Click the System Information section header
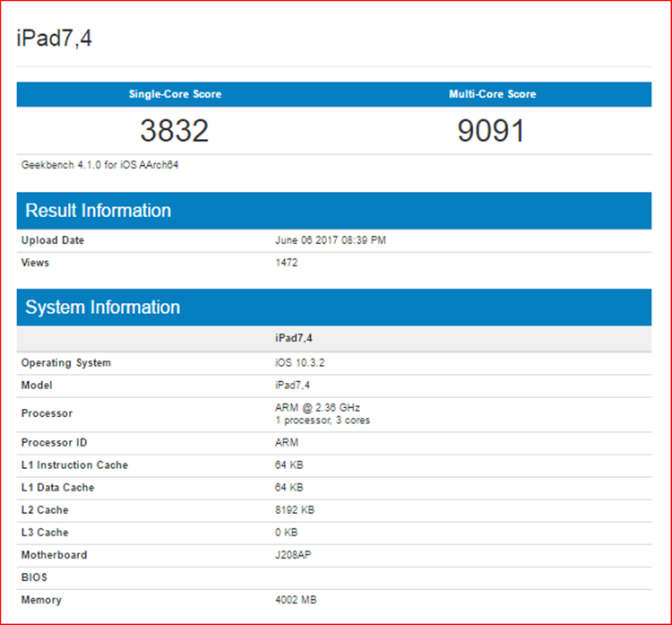The width and height of the screenshot is (672, 625). (334, 308)
